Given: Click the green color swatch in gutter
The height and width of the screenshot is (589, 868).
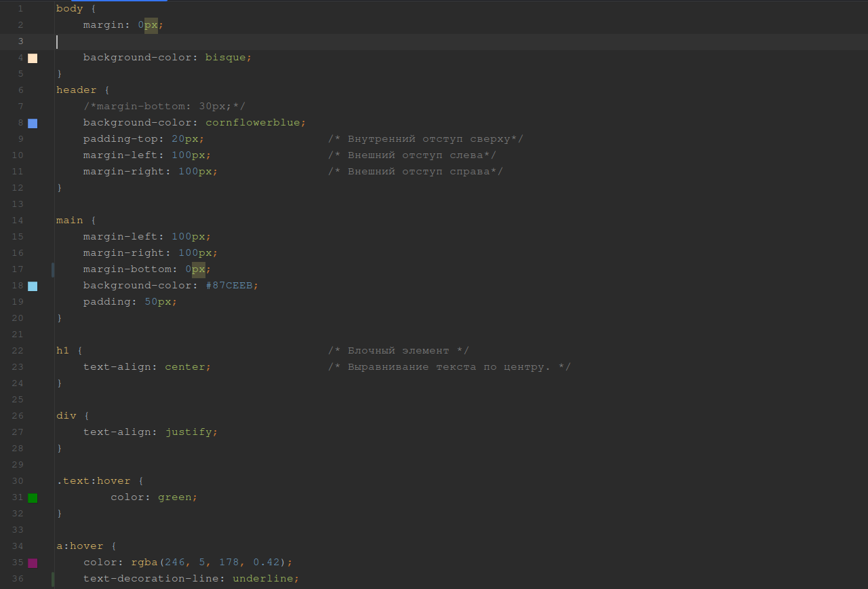Looking at the screenshot, I should click(x=33, y=498).
